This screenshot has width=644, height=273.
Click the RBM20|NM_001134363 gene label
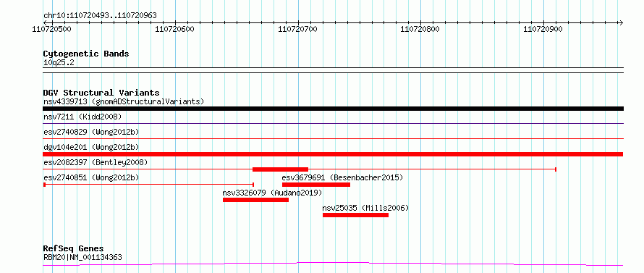[x=82, y=258]
